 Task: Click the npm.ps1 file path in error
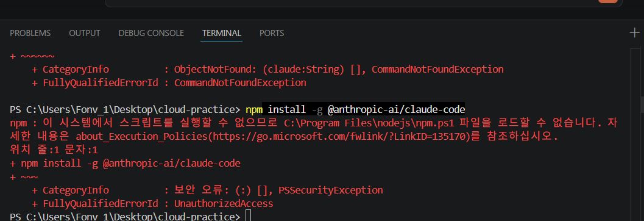coord(369,123)
